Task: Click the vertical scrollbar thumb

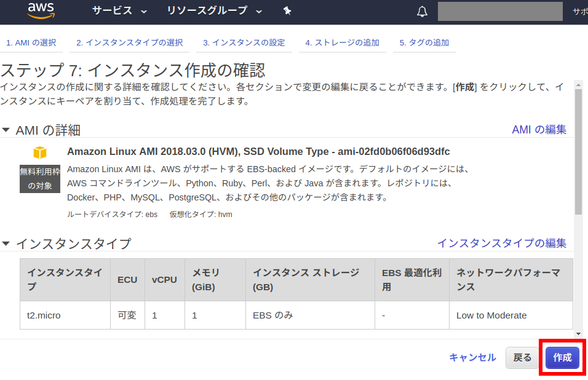Action: point(578,152)
